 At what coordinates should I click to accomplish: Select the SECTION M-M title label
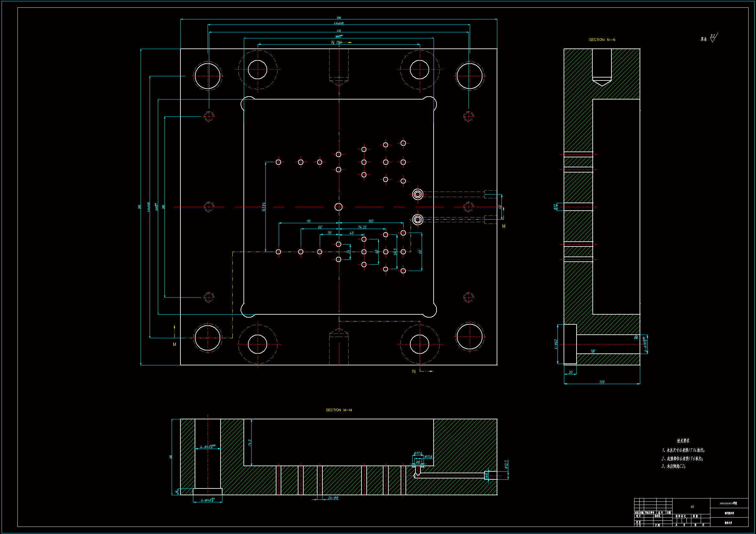(339, 410)
